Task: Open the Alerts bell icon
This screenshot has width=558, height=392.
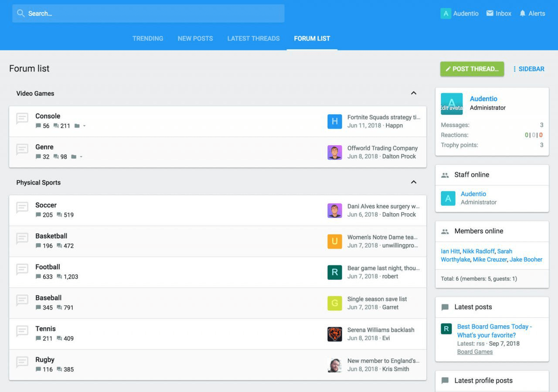Action: coord(523,14)
